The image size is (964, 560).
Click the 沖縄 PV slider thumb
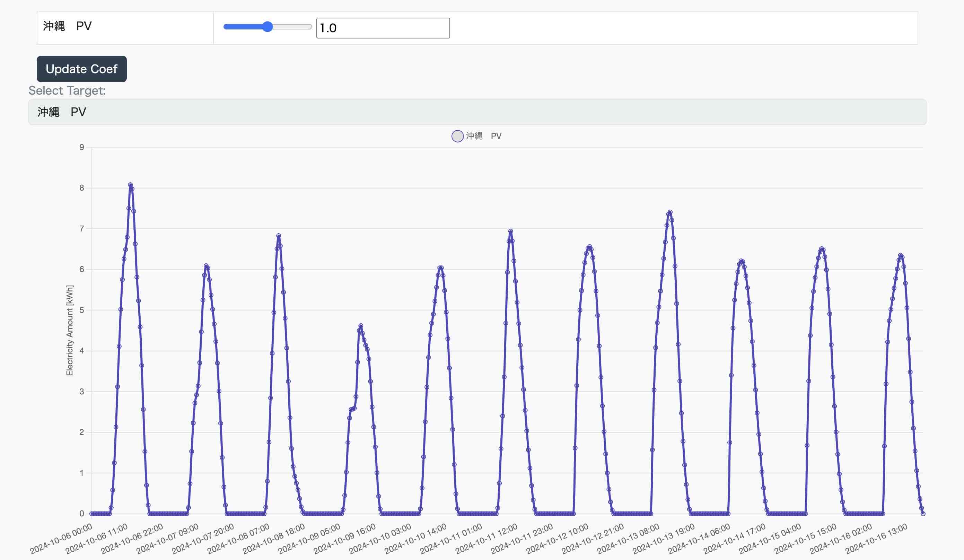tap(268, 27)
